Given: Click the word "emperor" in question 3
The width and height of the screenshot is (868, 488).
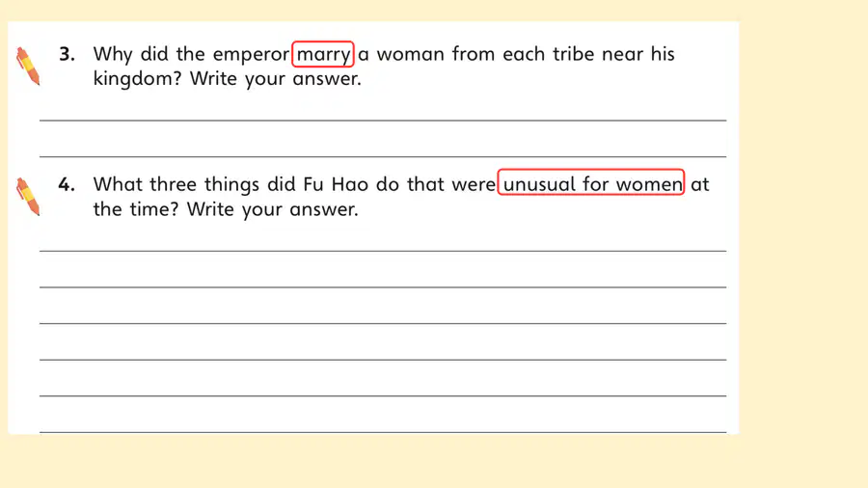Looking at the screenshot, I should [251, 56].
